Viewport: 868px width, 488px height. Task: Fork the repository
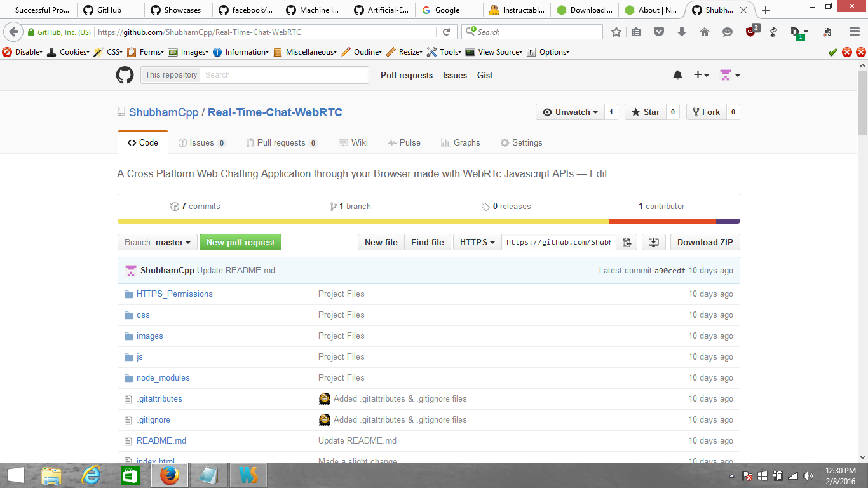(x=706, y=112)
